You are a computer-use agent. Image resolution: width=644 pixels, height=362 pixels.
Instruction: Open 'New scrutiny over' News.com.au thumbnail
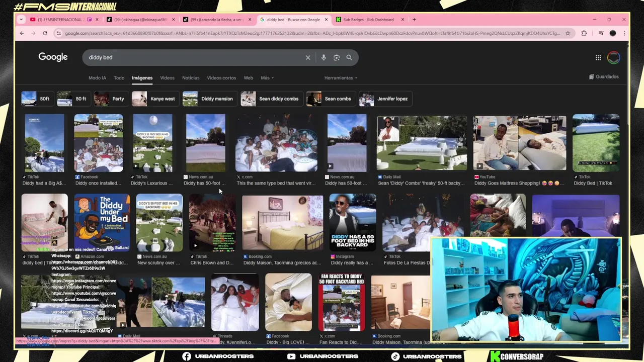pos(159,223)
